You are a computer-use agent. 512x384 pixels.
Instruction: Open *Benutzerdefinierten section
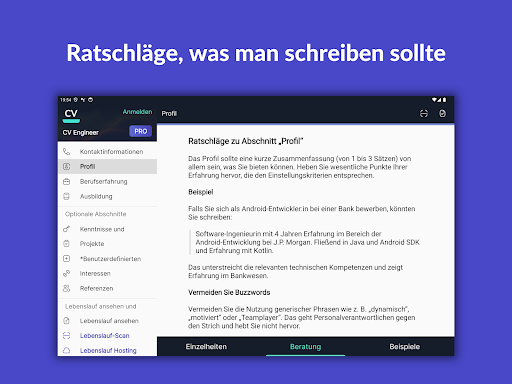pyautogui.click(x=107, y=259)
